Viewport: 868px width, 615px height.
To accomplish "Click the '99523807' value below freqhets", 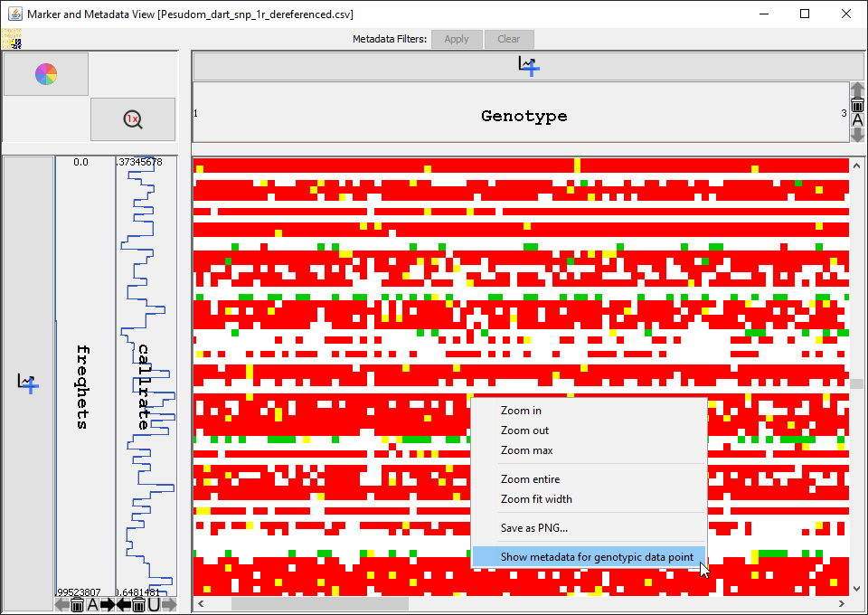I will [79, 592].
